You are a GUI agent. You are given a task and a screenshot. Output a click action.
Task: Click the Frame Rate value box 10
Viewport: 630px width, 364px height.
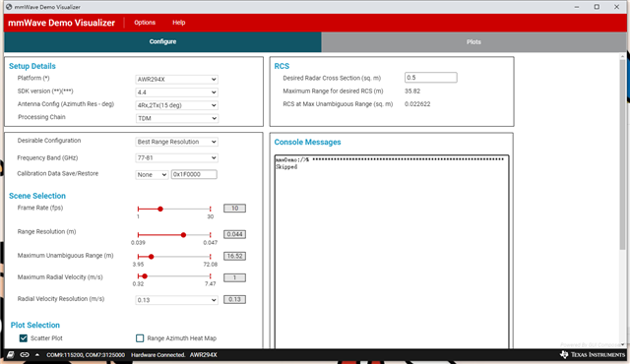coord(234,209)
